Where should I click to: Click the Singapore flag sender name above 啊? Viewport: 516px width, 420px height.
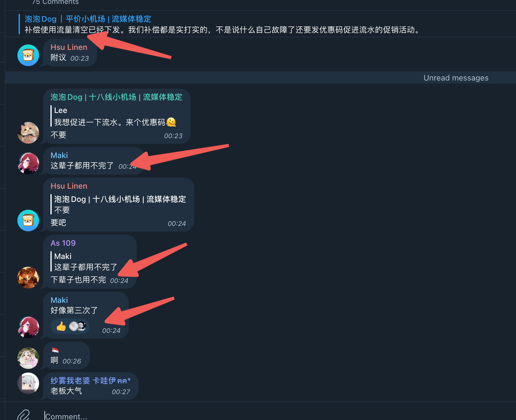(55, 350)
